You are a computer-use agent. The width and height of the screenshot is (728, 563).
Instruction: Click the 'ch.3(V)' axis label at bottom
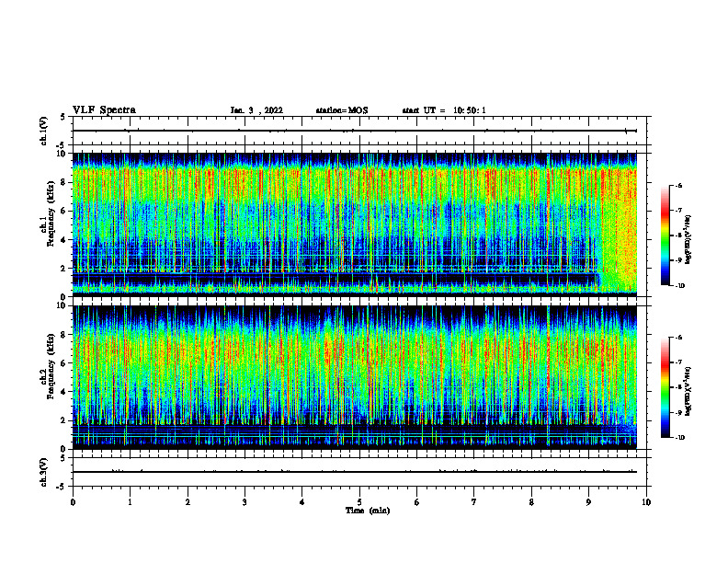click(x=44, y=472)
